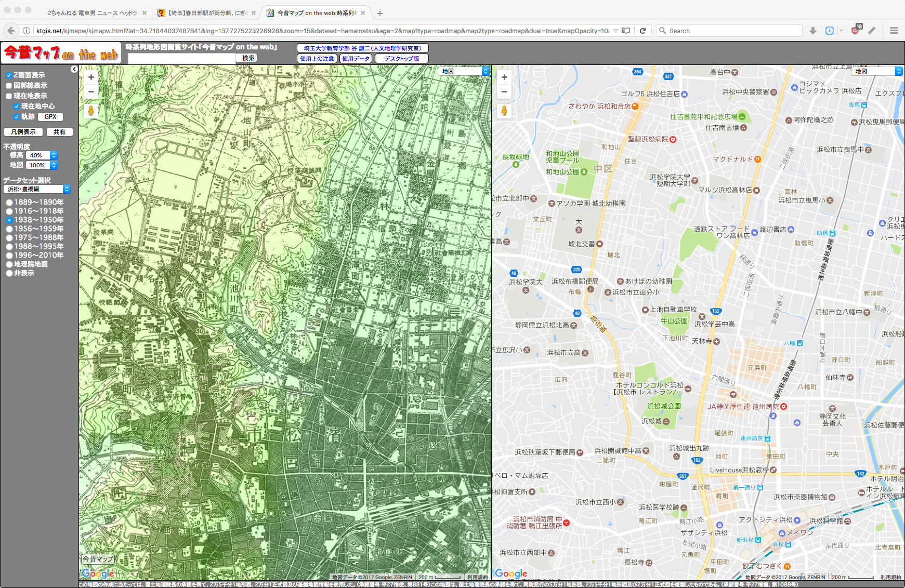Screen dimensions: 905x588
Task: Zoom in on the left historical map
Action: [x=91, y=77]
